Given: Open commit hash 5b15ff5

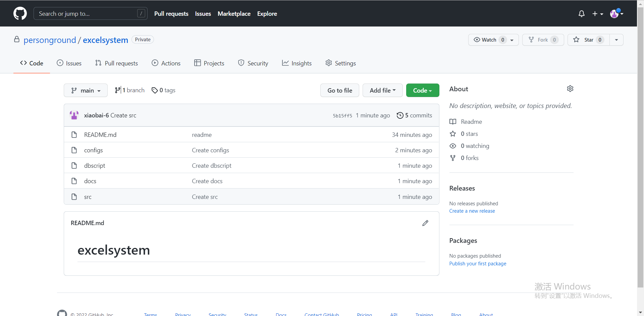Looking at the screenshot, I should [342, 115].
